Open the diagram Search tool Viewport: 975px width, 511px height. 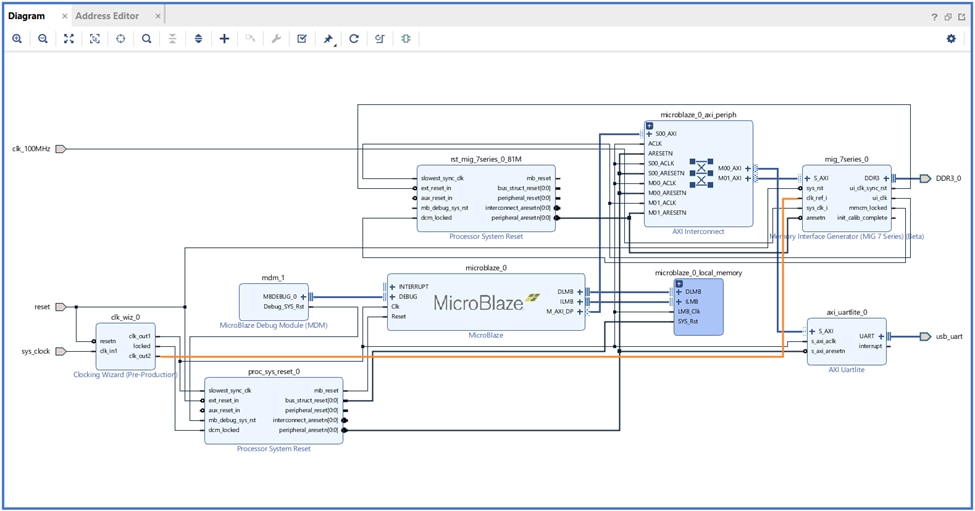(x=147, y=39)
